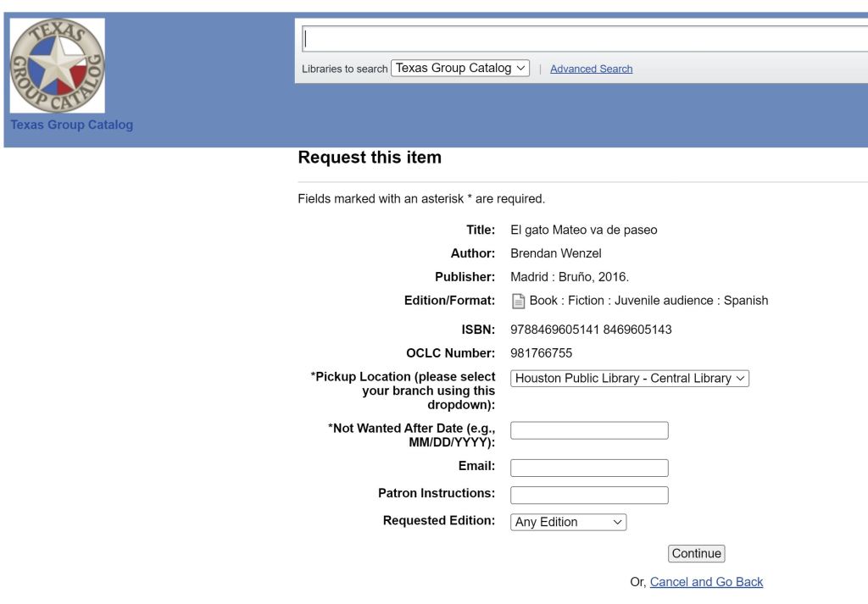The width and height of the screenshot is (868, 604).
Task: Open the Pickup Location dropdown
Action: (x=630, y=379)
